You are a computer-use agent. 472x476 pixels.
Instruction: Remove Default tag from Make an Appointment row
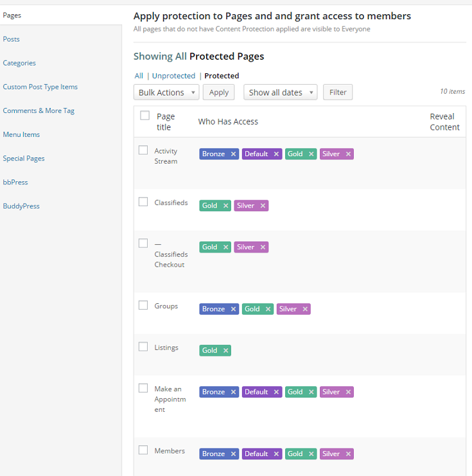[x=276, y=392]
